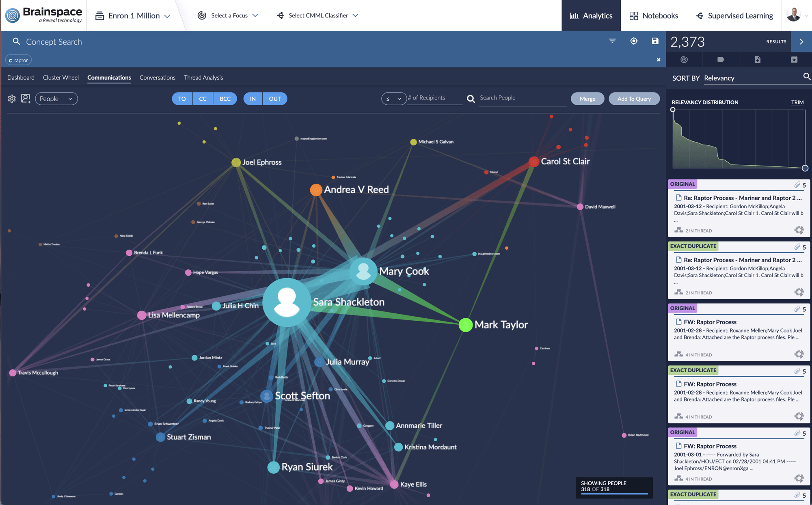
Task: Open the communications settings gear
Action: point(12,99)
